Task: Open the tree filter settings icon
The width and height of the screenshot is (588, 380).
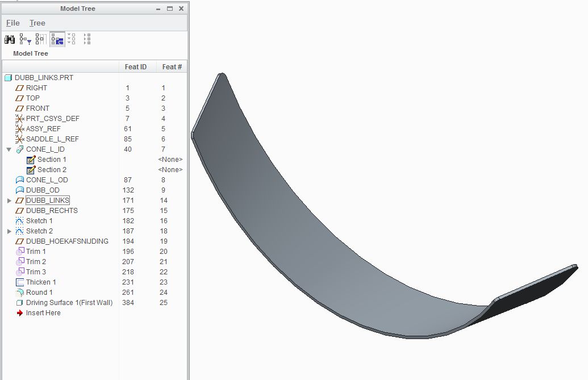Action: point(25,39)
